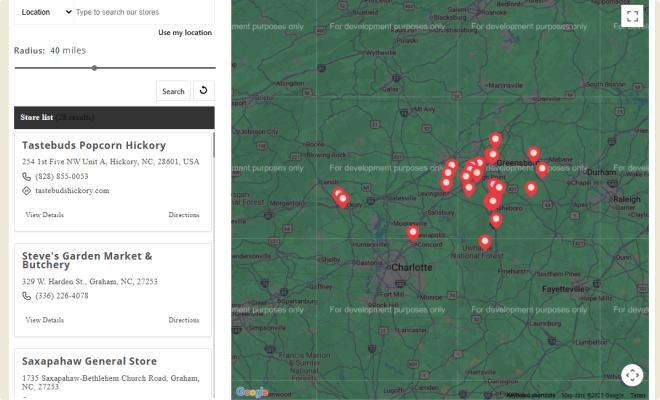Get Directions to Steve's Garden Market & Butchery
Viewport: 660px width, 400px height.
184,320
